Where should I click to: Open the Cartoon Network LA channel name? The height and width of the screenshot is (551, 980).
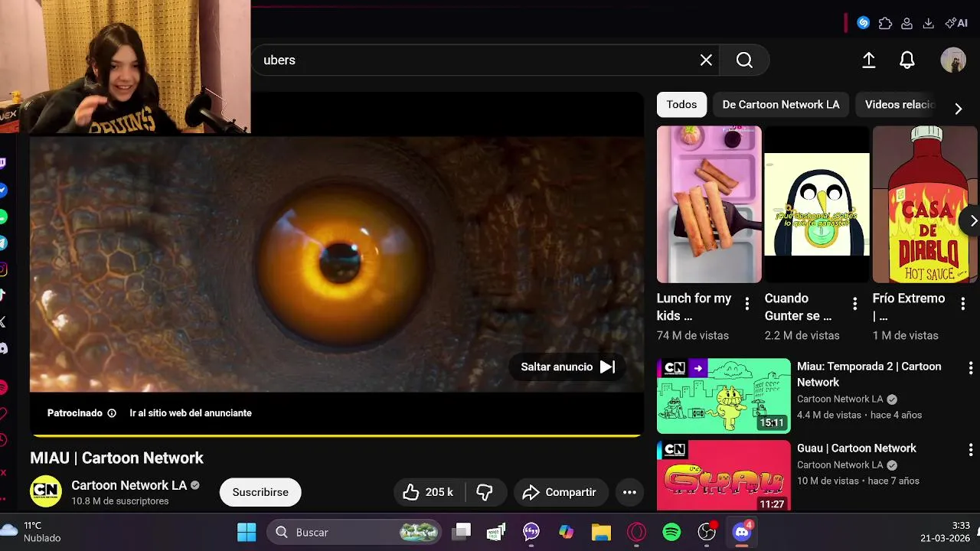tap(129, 485)
